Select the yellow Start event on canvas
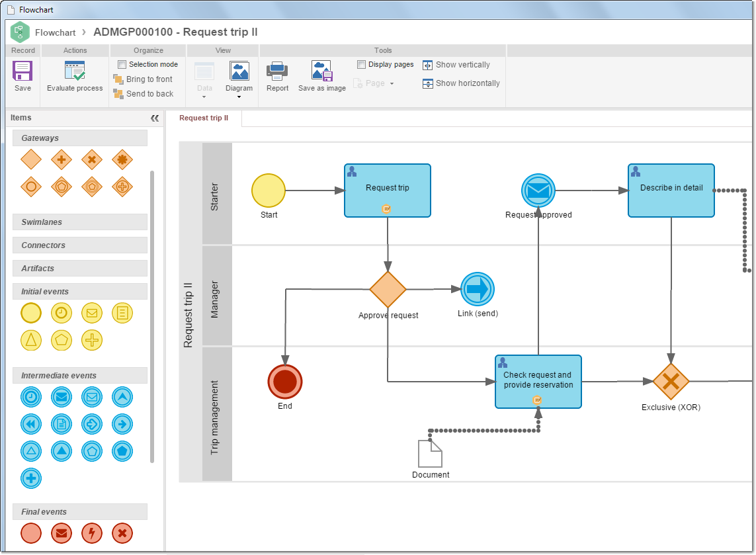 click(x=269, y=191)
